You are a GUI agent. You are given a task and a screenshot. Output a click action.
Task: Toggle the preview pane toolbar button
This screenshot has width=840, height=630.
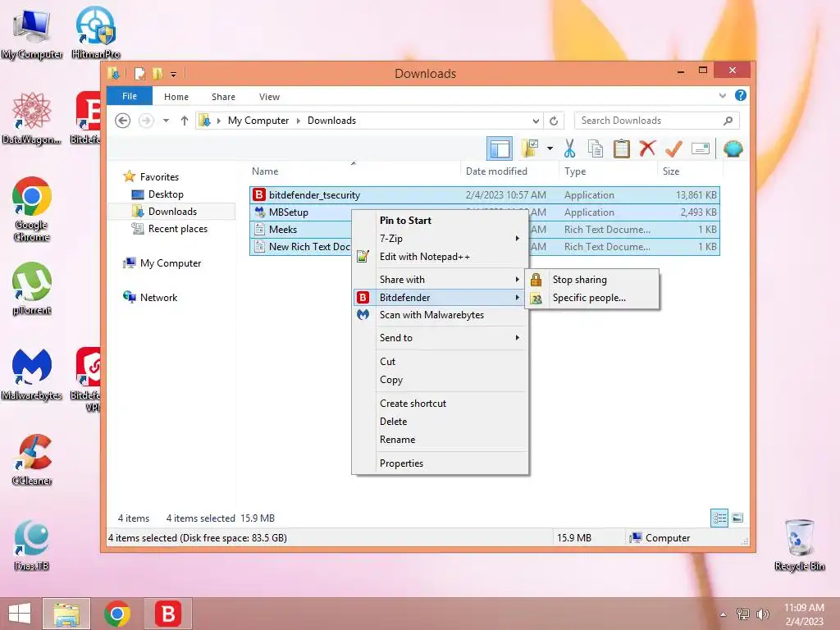click(500, 148)
